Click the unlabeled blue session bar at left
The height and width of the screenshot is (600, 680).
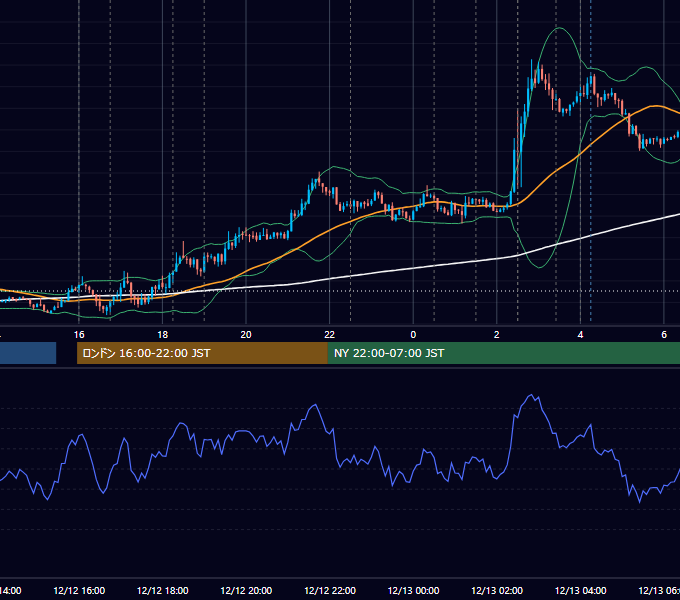28,353
